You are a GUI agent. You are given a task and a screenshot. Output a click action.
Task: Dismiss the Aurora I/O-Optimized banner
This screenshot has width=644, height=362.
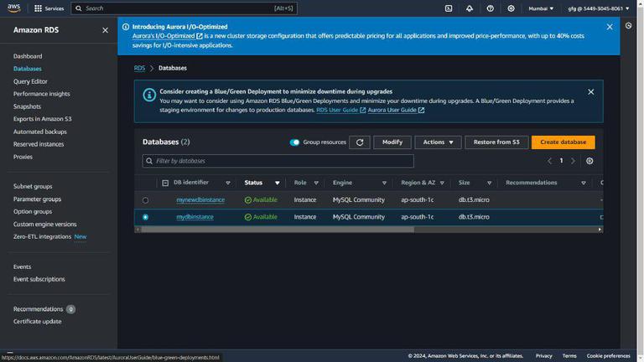tap(610, 27)
